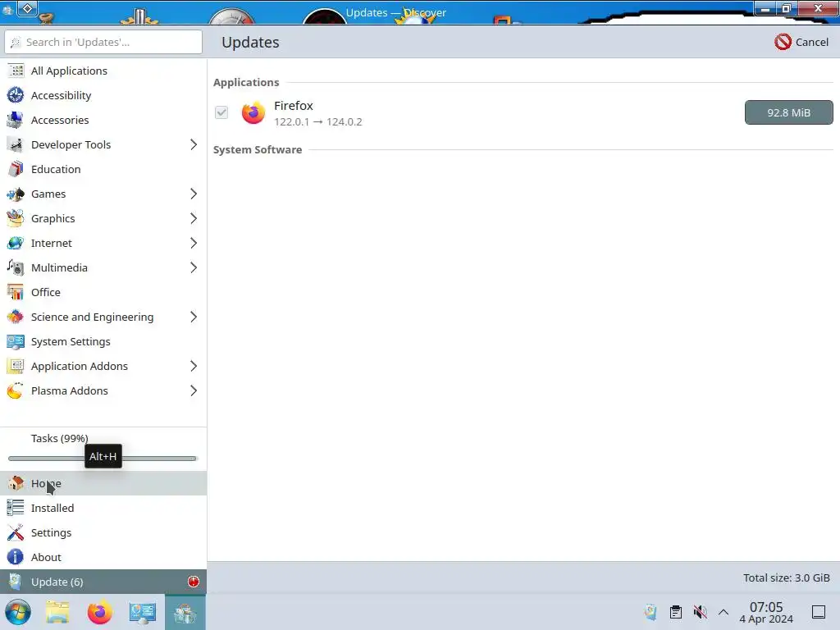Viewport: 840px width, 630px height.
Task: Click the Education books icon
Action: coord(16,169)
